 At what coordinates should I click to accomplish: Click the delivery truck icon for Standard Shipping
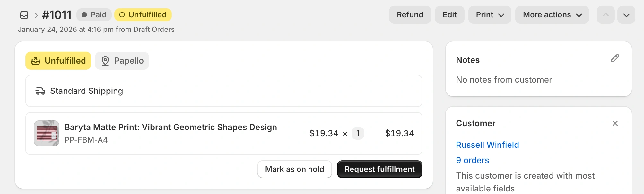point(40,91)
